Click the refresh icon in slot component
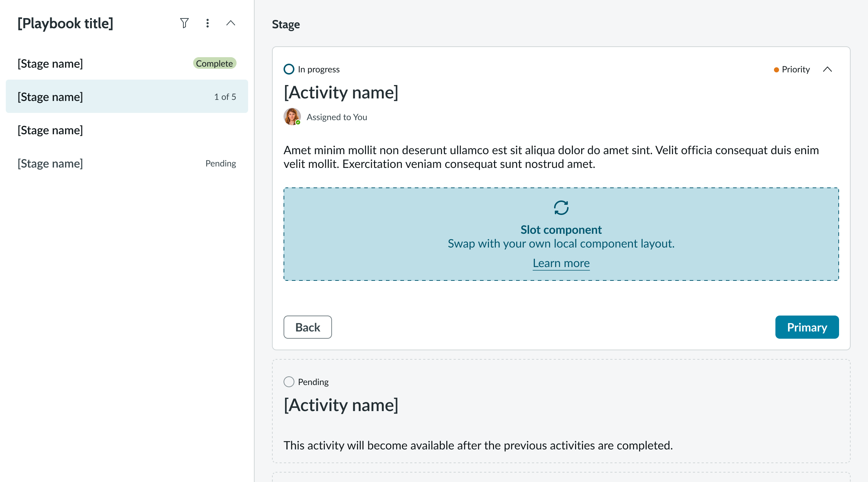Viewport: 868px width, 482px height. (x=561, y=208)
